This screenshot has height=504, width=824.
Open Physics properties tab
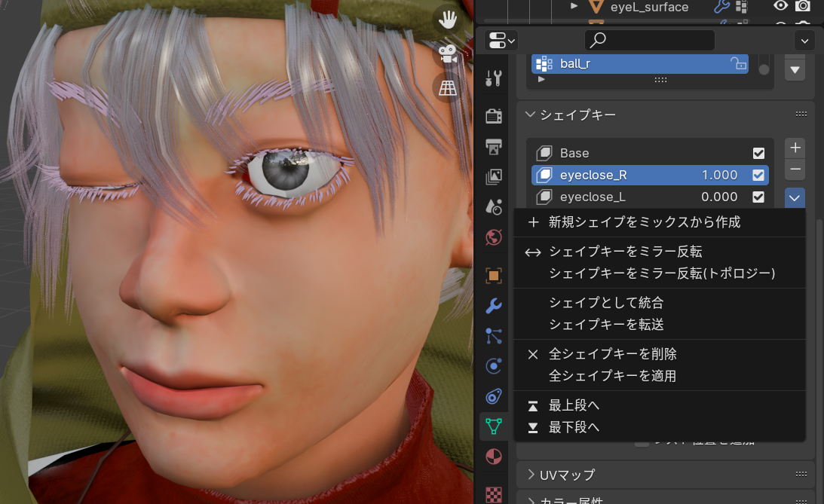coord(494,366)
